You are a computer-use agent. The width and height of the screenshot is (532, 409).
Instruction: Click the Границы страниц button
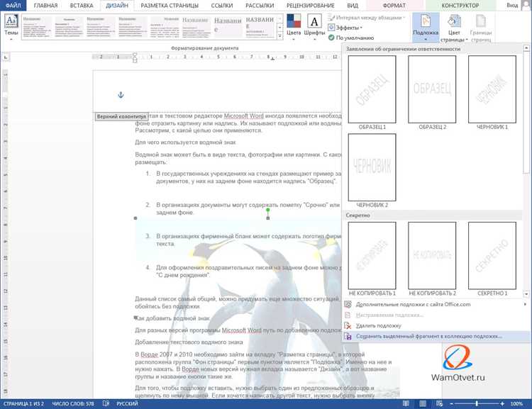[x=481, y=28]
